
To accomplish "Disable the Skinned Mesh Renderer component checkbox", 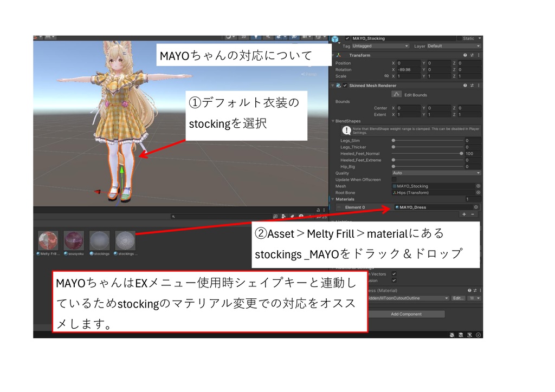I will coord(345,85).
